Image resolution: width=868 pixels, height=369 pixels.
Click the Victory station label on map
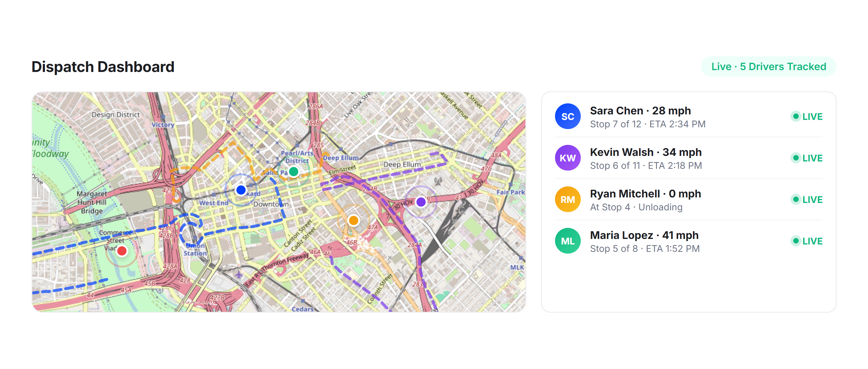coord(163,125)
